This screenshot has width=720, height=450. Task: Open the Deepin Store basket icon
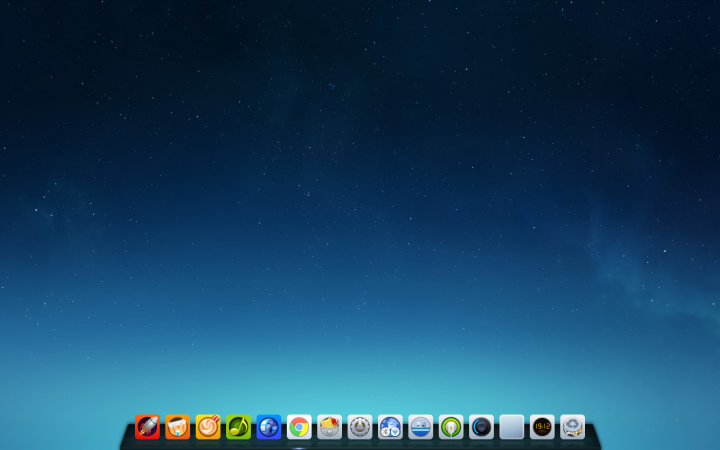[x=178, y=427]
